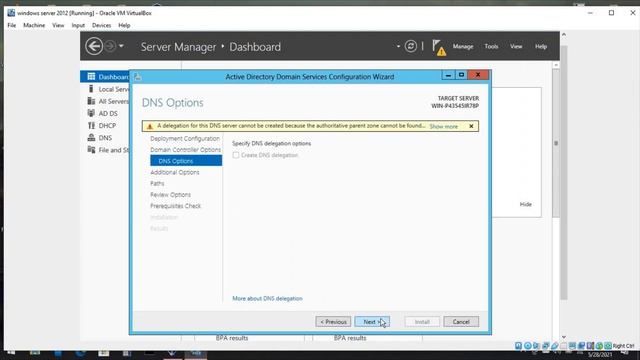Click VirtualBox audio status icon
This screenshot has height=360, width=640.
point(536,346)
